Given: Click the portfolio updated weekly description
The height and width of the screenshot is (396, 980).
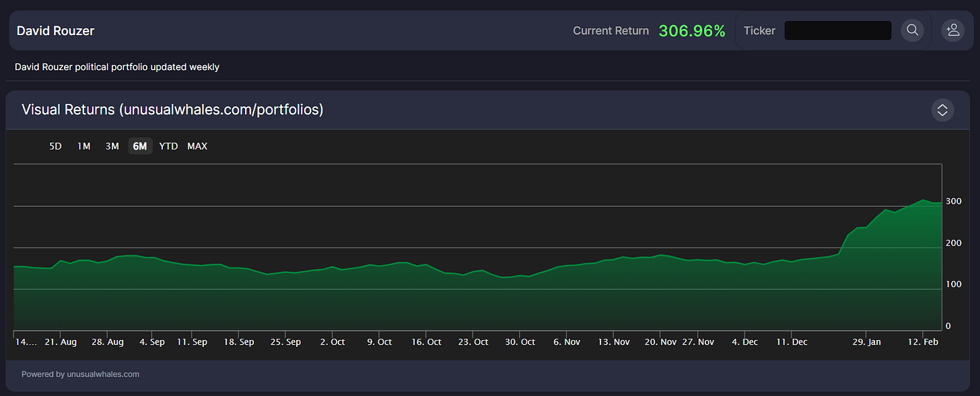Looking at the screenshot, I should tap(117, 67).
